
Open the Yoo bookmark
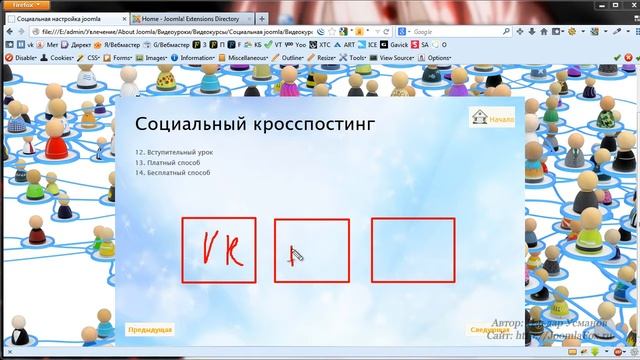(296, 44)
